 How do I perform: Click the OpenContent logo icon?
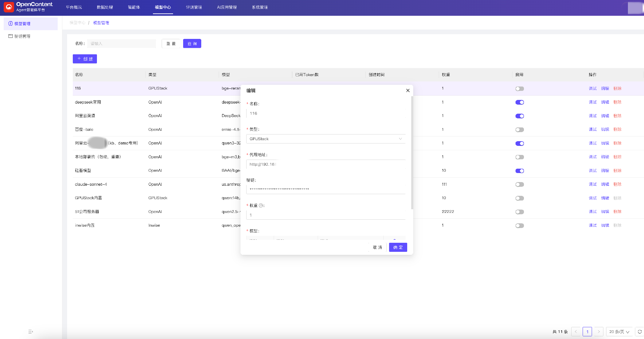click(9, 7)
